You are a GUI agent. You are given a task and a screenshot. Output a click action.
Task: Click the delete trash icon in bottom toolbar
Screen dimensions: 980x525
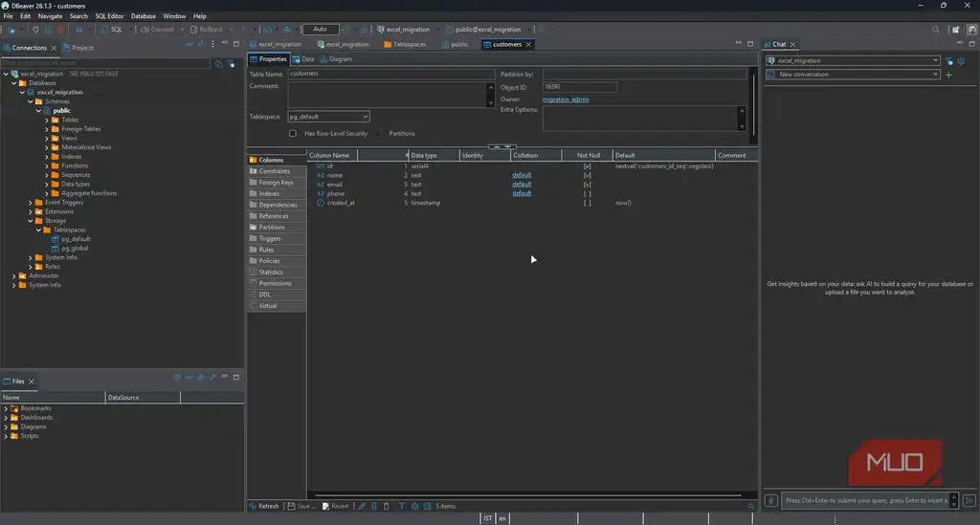387,506
